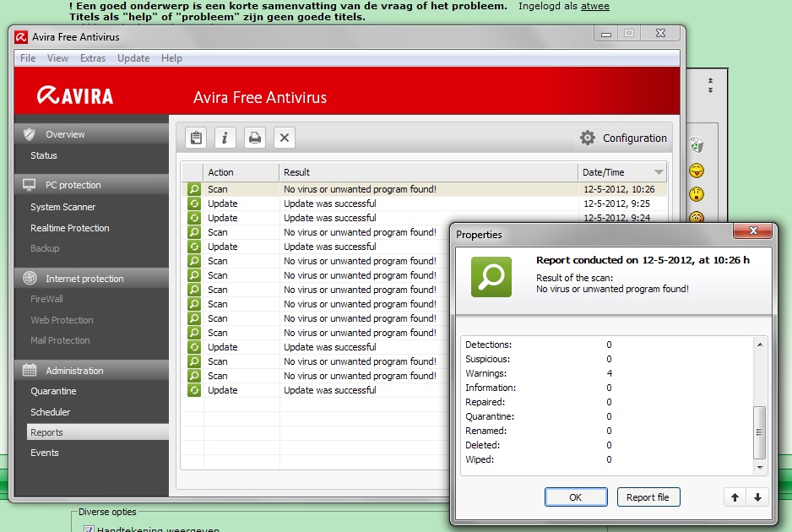
Task: Click Properties scrollbar down arrow
Action: [760, 467]
